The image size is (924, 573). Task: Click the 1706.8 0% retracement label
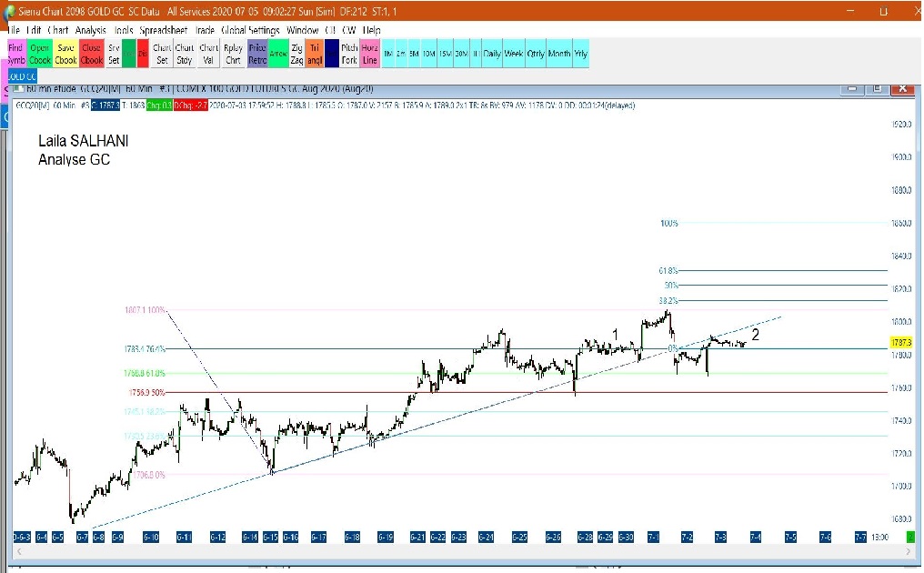pyautogui.click(x=149, y=475)
